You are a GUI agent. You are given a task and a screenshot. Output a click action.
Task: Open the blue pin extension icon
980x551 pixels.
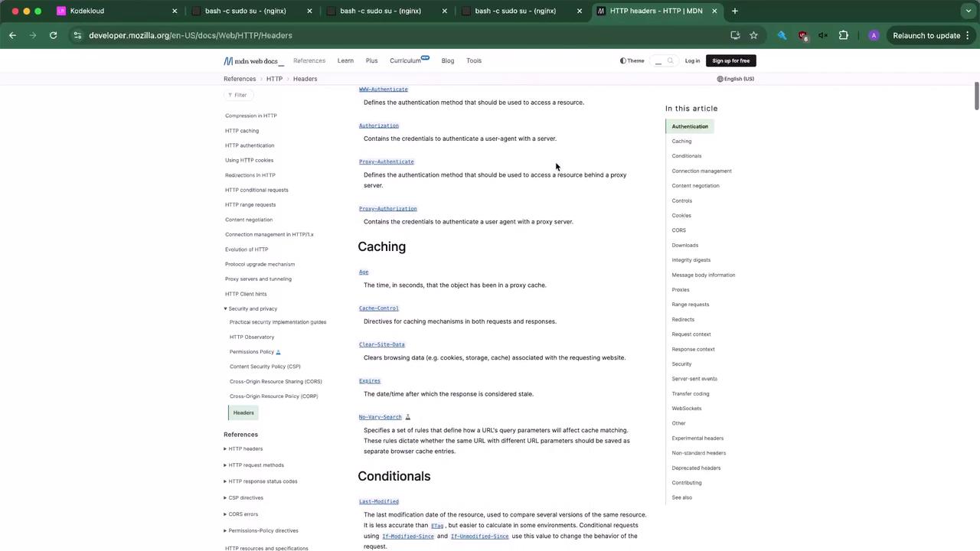[x=782, y=35]
